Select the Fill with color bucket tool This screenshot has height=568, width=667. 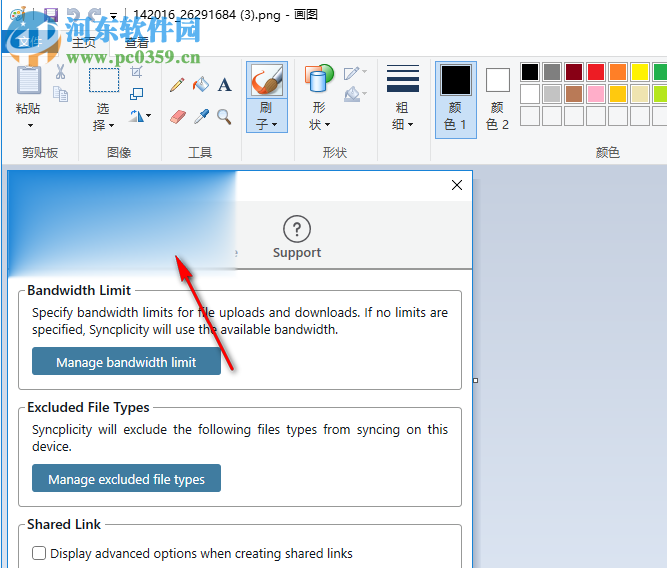point(201,84)
